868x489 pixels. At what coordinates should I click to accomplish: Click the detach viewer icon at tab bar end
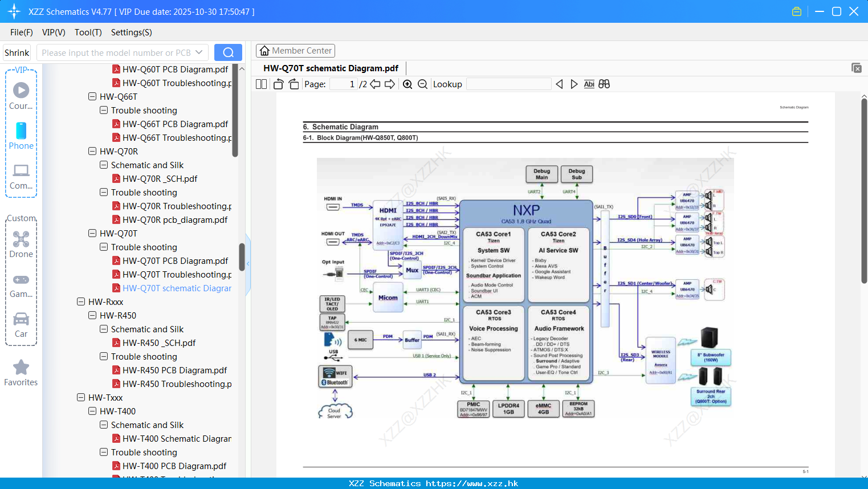[x=856, y=68]
